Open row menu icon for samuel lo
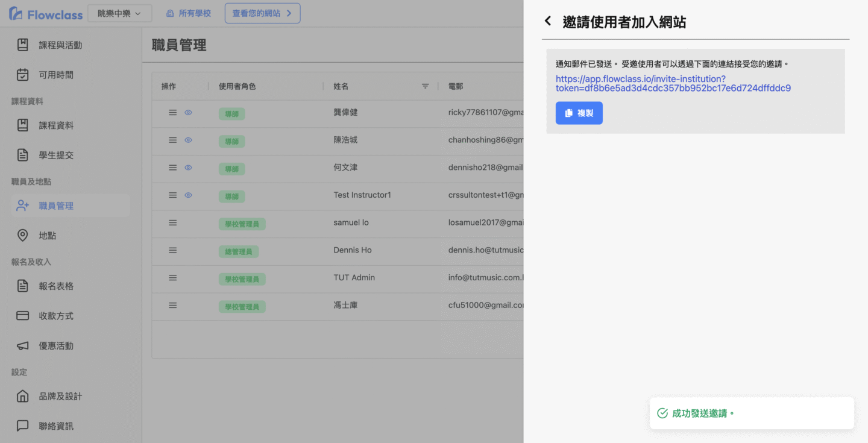Screen dimensions: 868x443 tap(173, 223)
